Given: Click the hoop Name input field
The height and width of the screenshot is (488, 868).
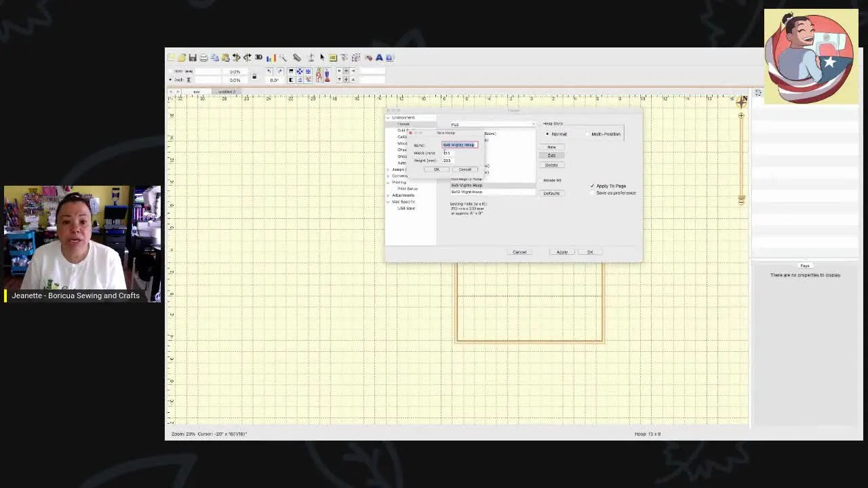Looking at the screenshot, I should point(460,145).
